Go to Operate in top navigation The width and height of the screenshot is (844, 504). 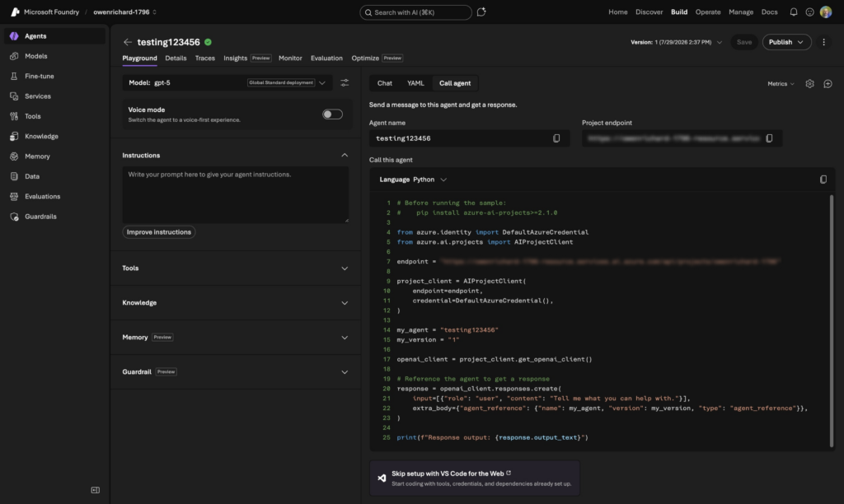tap(708, 12)
